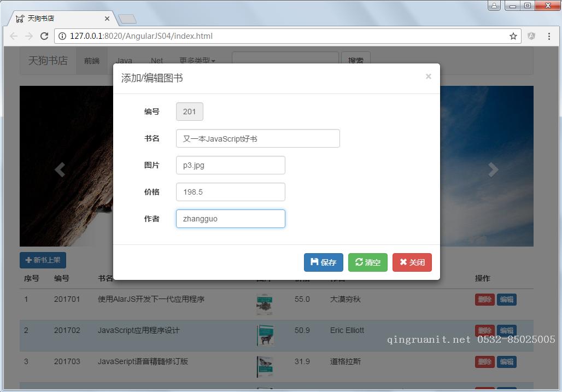Click the title JavaScript应用程序设计
The image size is (562, 392).
point(139,330)
